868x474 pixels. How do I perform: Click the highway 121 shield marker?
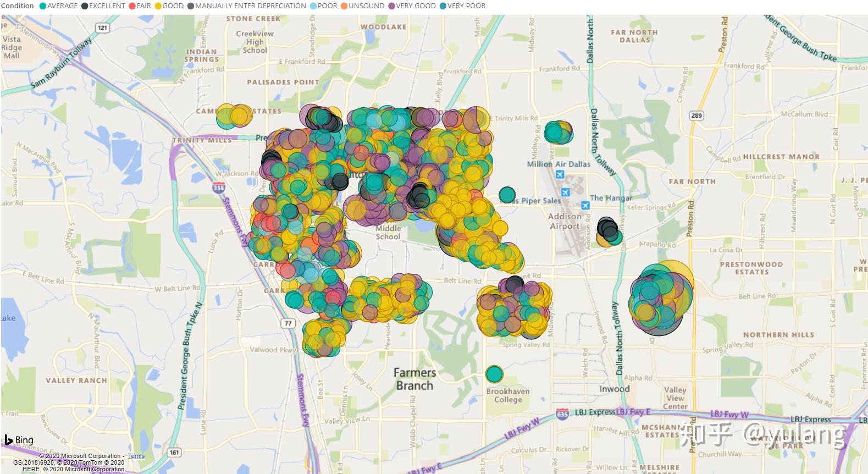click(x=102, y=27)
